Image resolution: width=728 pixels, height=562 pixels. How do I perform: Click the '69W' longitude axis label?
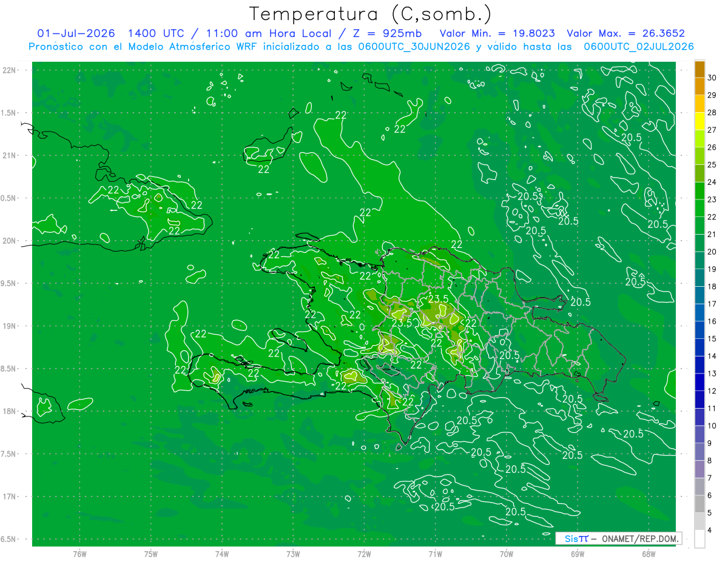(578, 554)
